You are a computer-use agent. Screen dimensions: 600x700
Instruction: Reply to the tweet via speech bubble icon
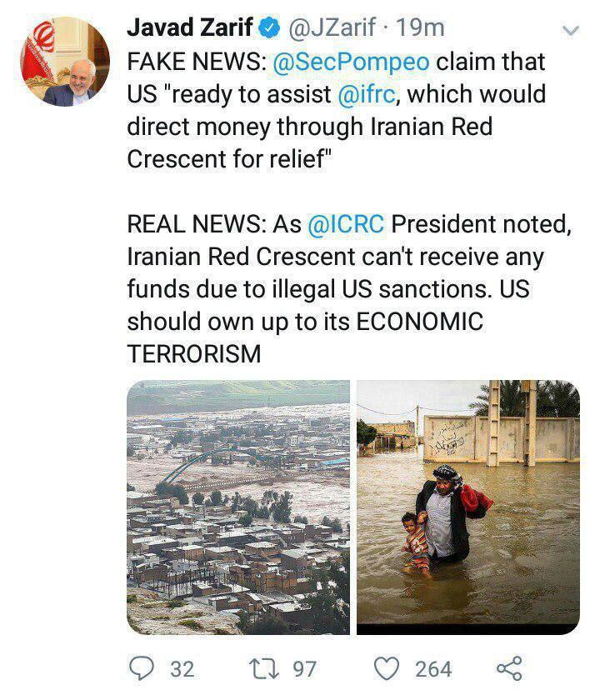pos(142,667)
